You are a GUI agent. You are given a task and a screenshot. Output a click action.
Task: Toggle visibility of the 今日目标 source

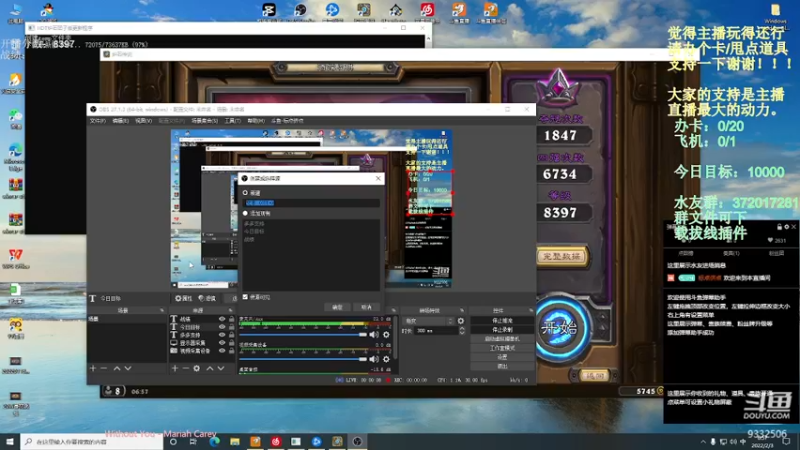pos(222,327)
